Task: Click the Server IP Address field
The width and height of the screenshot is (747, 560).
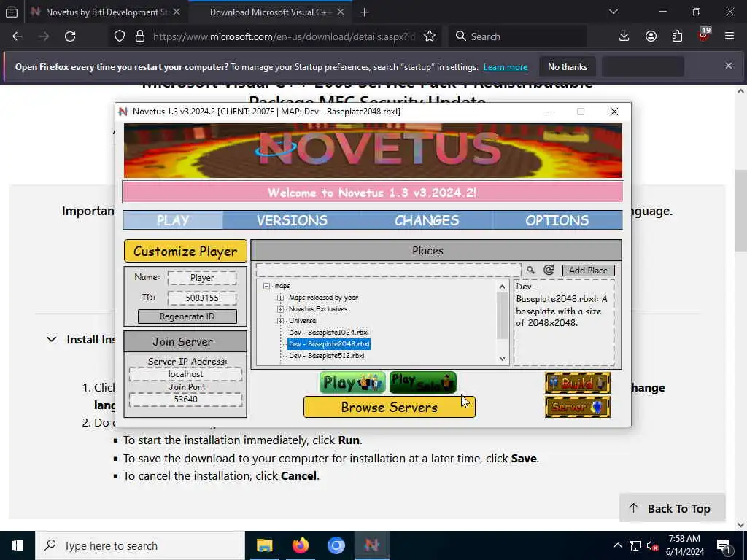Action: pyautogui.click(x=185, y=374)
